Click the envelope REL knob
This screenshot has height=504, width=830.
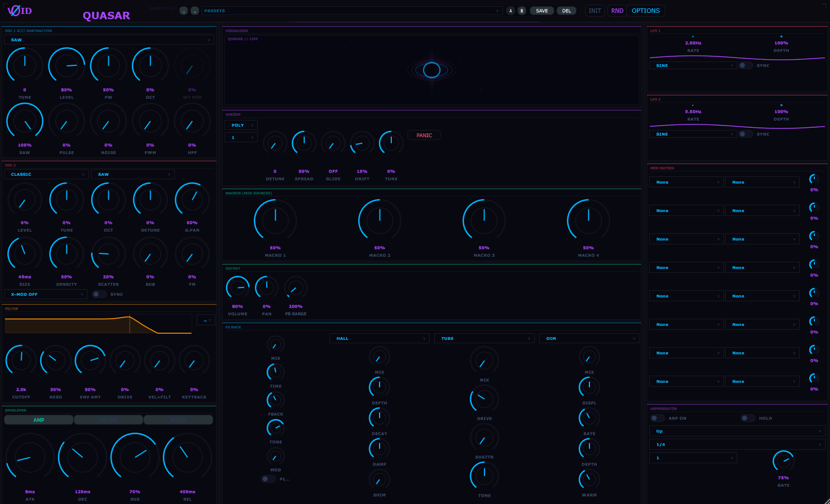click(x=188, y=457)
